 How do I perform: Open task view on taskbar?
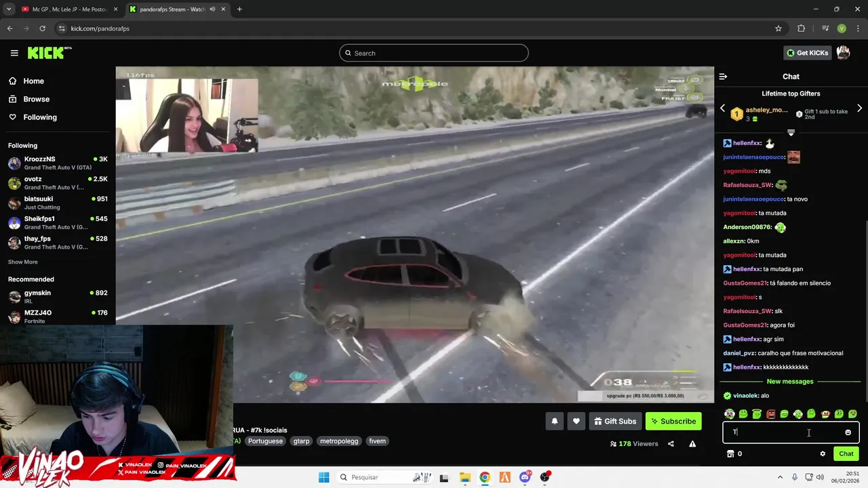pos(444,477)
